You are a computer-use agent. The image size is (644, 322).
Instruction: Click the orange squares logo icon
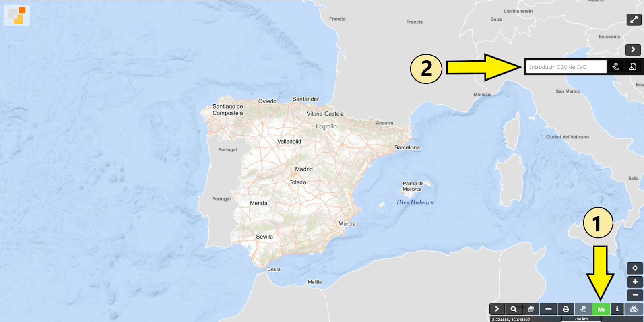(x=17, y=15)
